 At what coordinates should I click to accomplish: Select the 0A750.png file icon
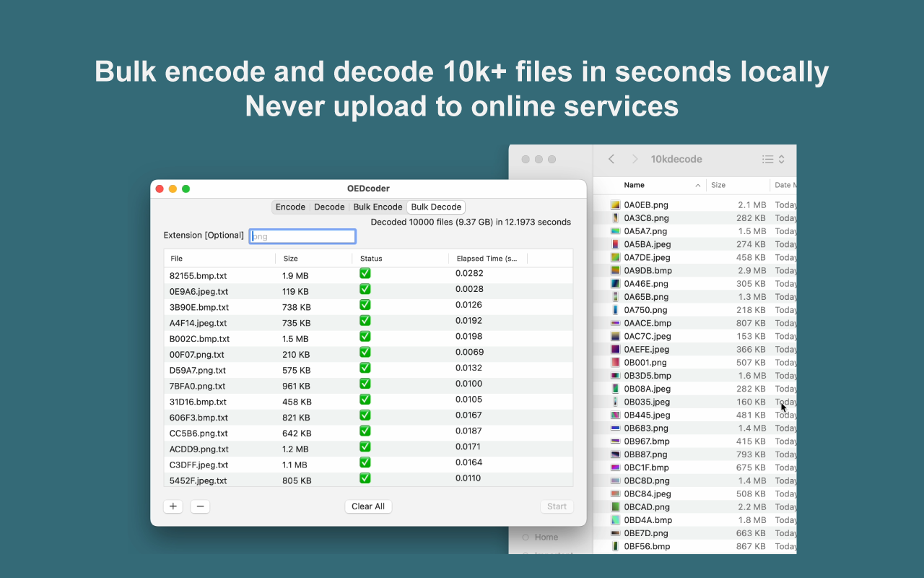tap(616, 310)
